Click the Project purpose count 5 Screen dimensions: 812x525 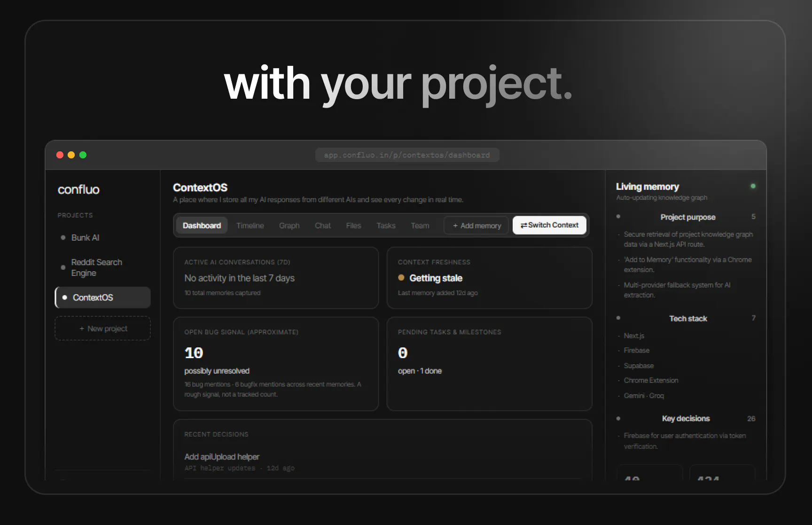(x=753, y=217)
